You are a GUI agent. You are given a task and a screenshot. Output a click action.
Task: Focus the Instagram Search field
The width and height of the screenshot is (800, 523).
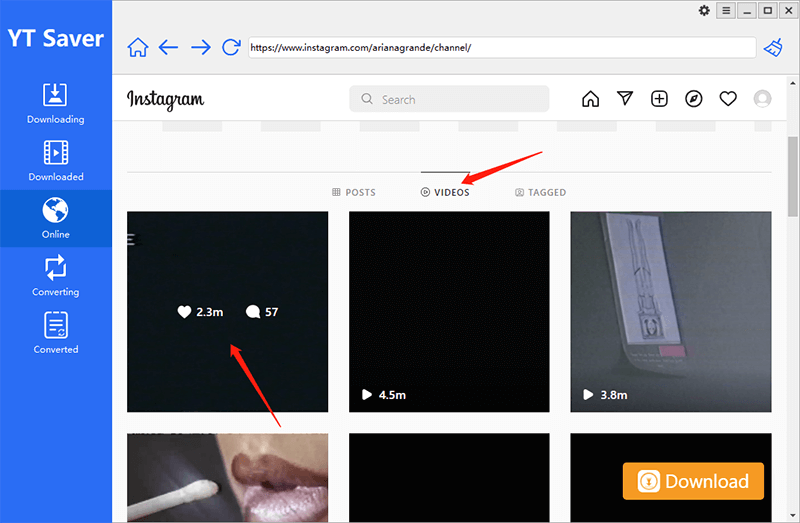(x=449, y=99)
